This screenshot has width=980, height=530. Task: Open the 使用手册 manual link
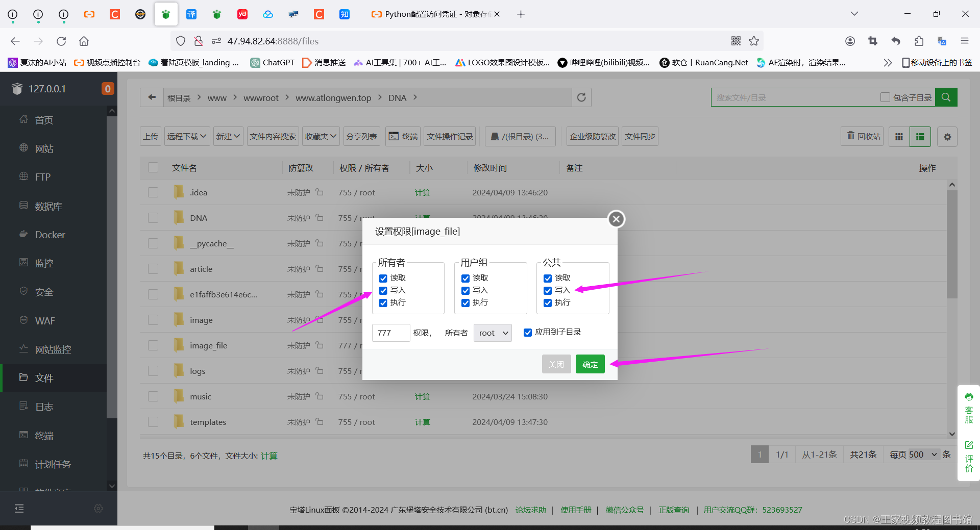[576, 510]
